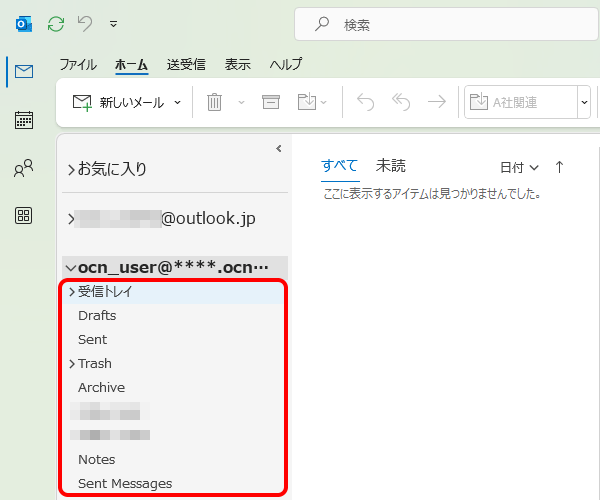The height and width of the screenshot is (500, 600).
Task: Click the Archive box icon
Action: [270, 101]
